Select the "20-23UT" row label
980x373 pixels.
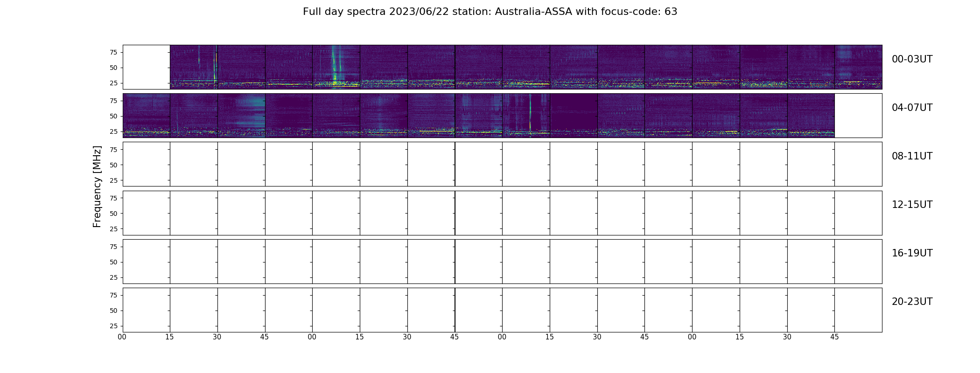pyautogui.click(x=912, y=302)
